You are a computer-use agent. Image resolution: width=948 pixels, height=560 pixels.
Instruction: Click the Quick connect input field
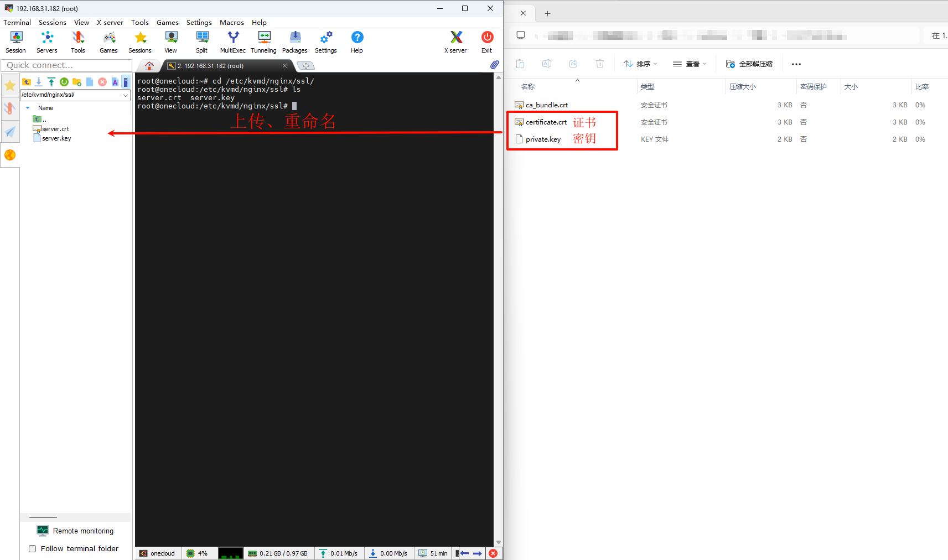point(66,65)
